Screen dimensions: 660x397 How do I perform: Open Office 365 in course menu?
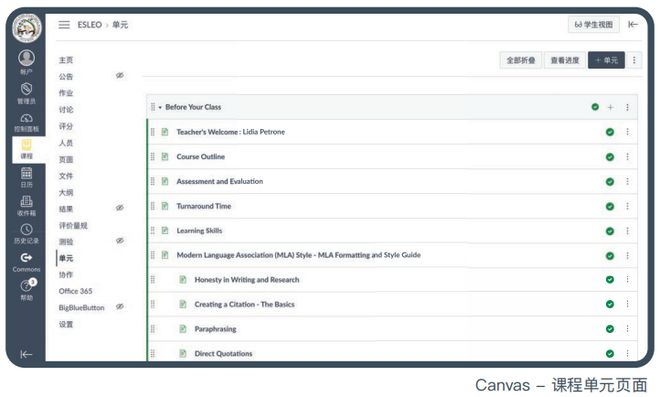[x=76, y=291]
